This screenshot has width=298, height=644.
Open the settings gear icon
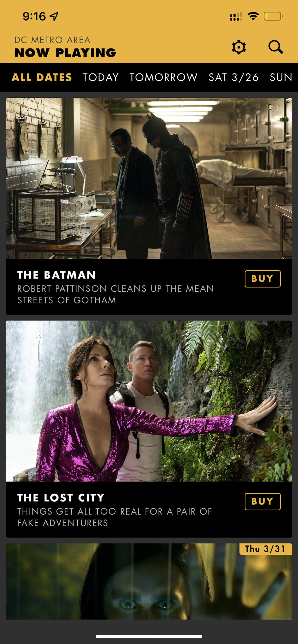[239, 47]
